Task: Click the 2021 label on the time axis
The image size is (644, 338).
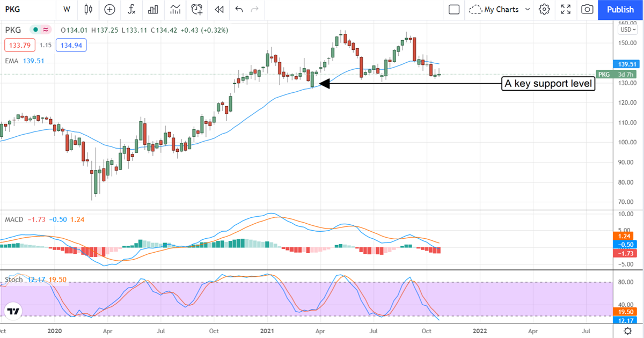Action: tap(268, 332)
